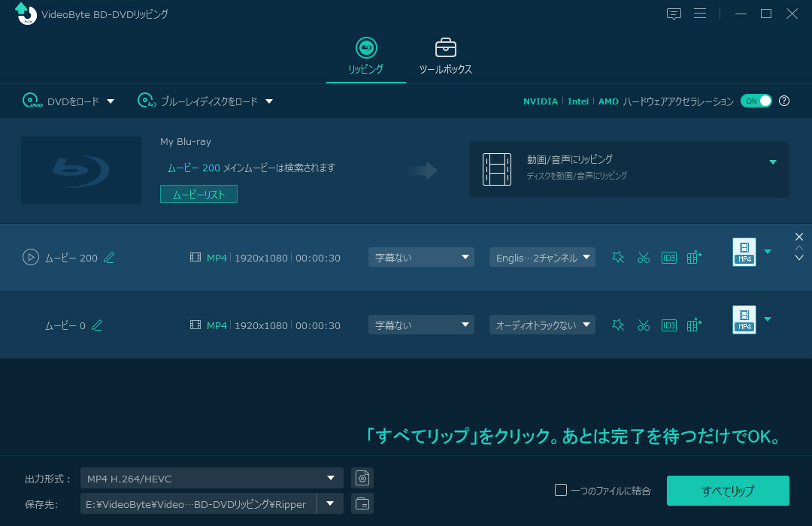Expand the 保存先 path dropdown arrow

(330, 503)
